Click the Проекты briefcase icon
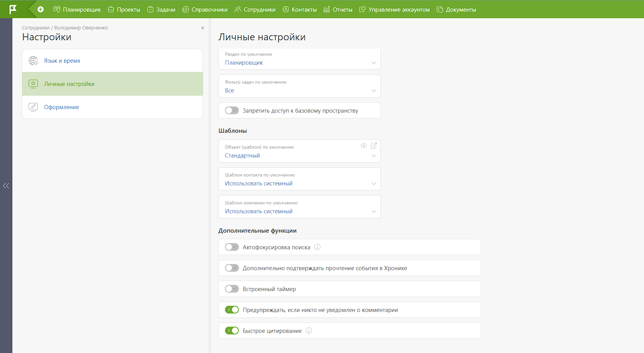The height and width of the screenshot is (353, 644). [x=111, y=9]
